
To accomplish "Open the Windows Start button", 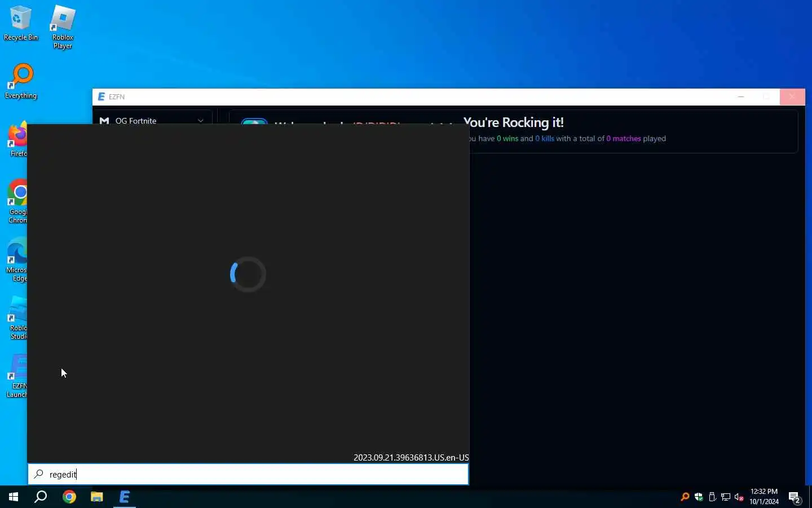I will 14,497.
